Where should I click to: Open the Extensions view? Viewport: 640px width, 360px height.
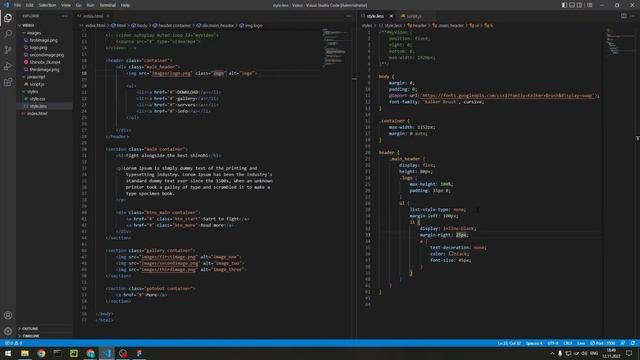[x=8, y=82]
